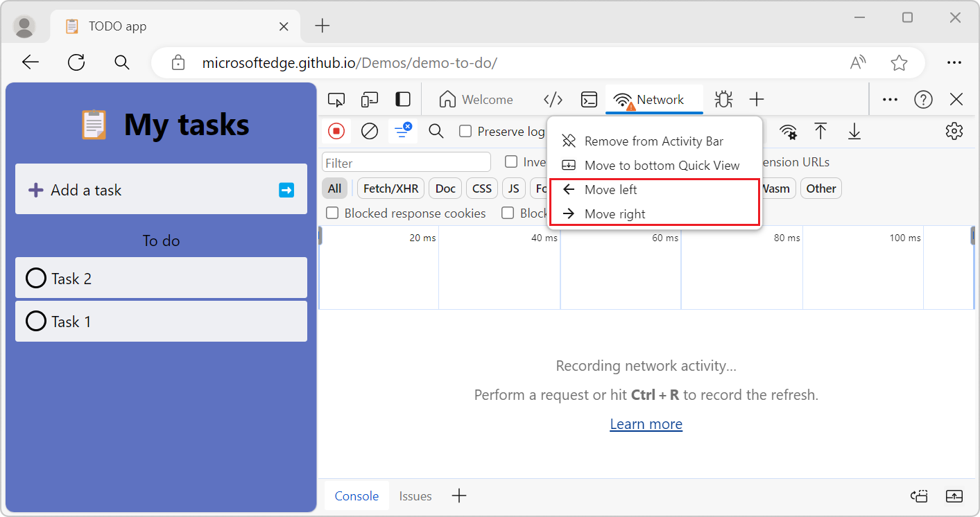Image resolution: width=980 pixels, height=517 pixels.
Task: Open the Learn more link
Action: tap(646, 424)
